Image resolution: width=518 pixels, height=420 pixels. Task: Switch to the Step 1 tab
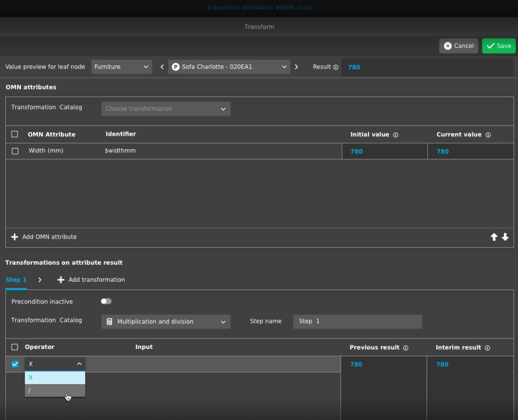coord(16,280)
